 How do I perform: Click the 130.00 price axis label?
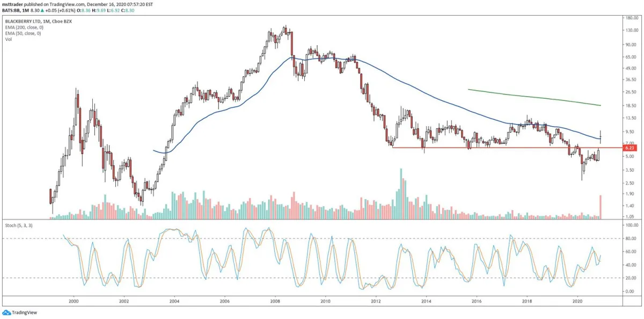point(631,31)
